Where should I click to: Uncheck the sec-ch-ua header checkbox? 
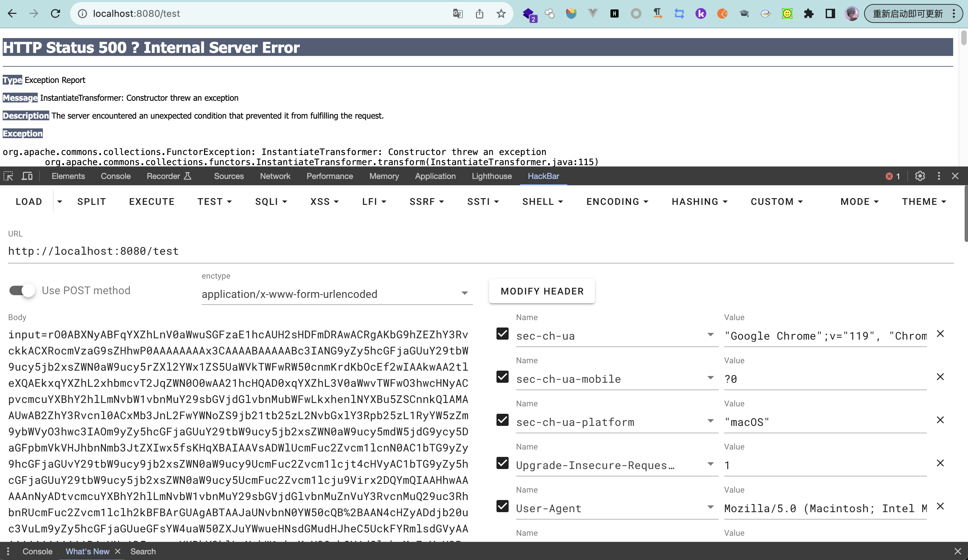[503, 334]
